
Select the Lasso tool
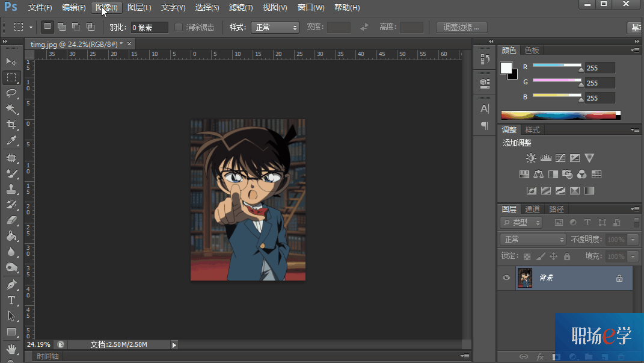point(11,93)
